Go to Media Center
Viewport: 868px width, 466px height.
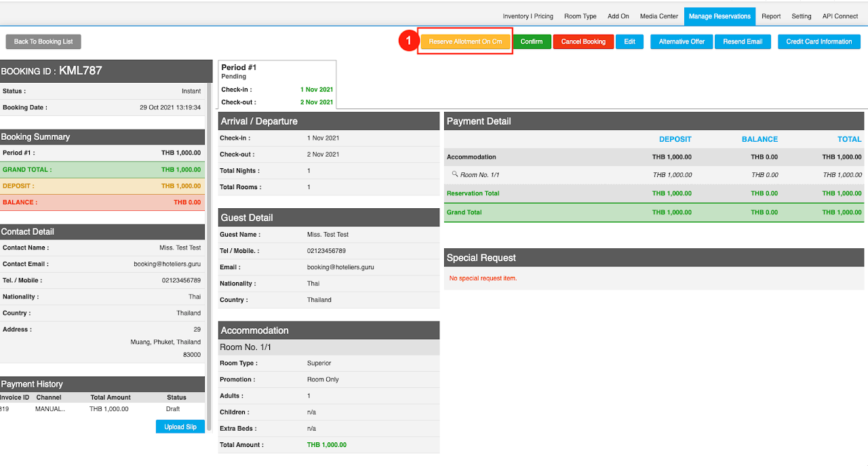(658, 16)
